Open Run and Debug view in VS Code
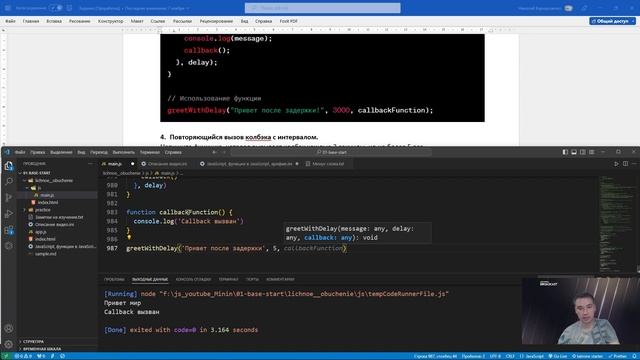 (x=9, y=213)
